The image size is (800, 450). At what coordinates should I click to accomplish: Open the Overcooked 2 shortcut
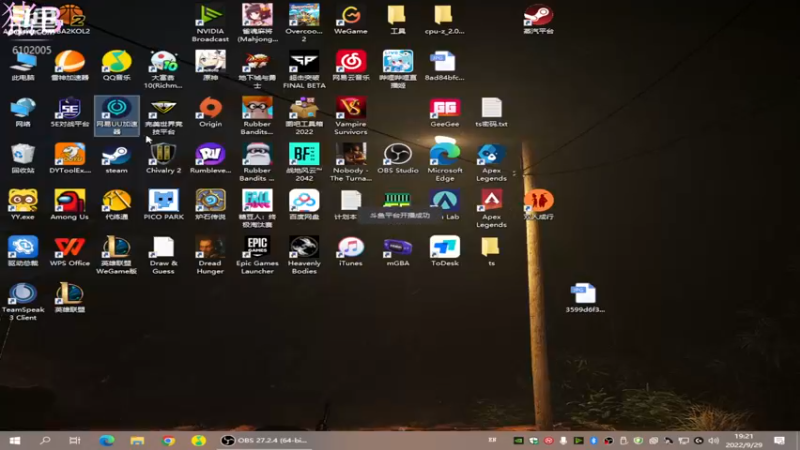304,23
